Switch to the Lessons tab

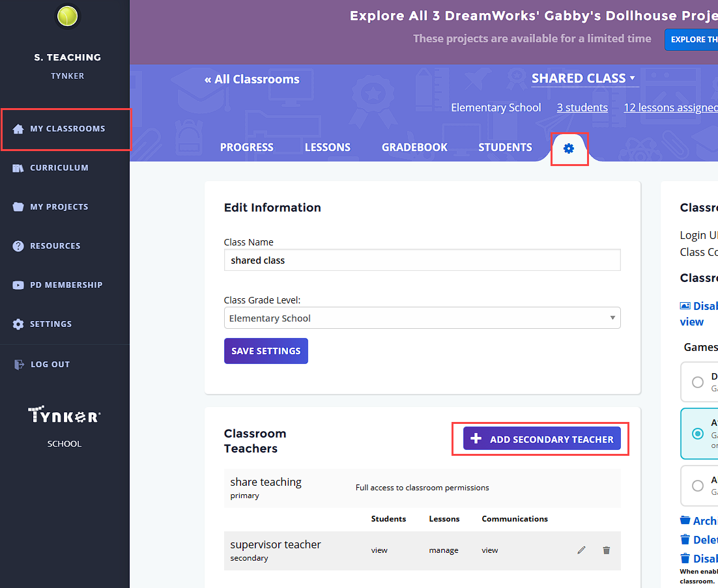(328, 147)
